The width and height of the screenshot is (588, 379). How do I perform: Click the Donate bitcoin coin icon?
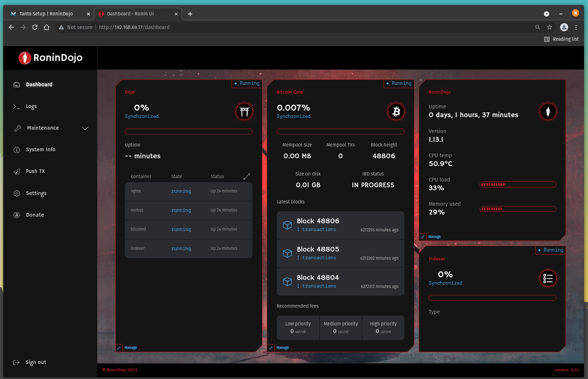(x=17, y=215)
